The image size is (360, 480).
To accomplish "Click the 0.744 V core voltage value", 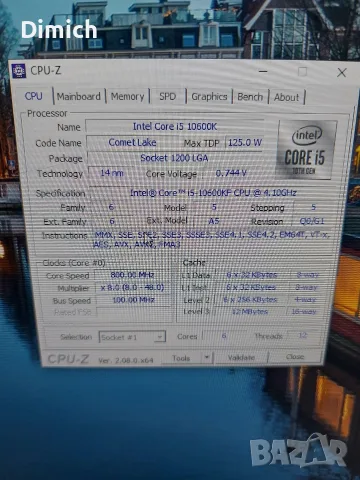I will 231,173.
